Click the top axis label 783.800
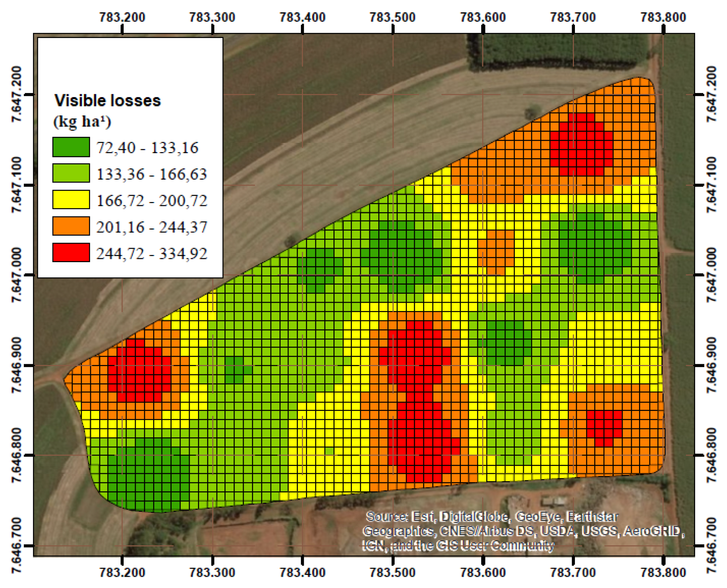727x588 pixels. (663, 17)
